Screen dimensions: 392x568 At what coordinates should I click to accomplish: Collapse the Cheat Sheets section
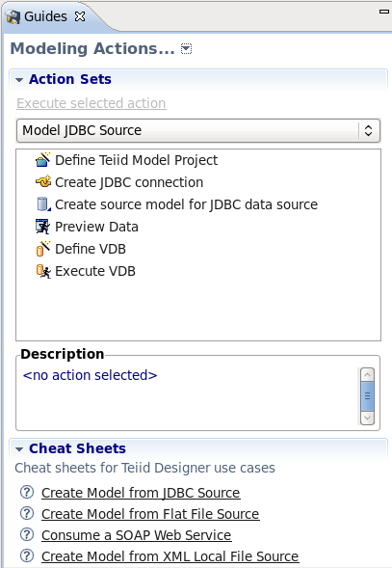(19, 449)
